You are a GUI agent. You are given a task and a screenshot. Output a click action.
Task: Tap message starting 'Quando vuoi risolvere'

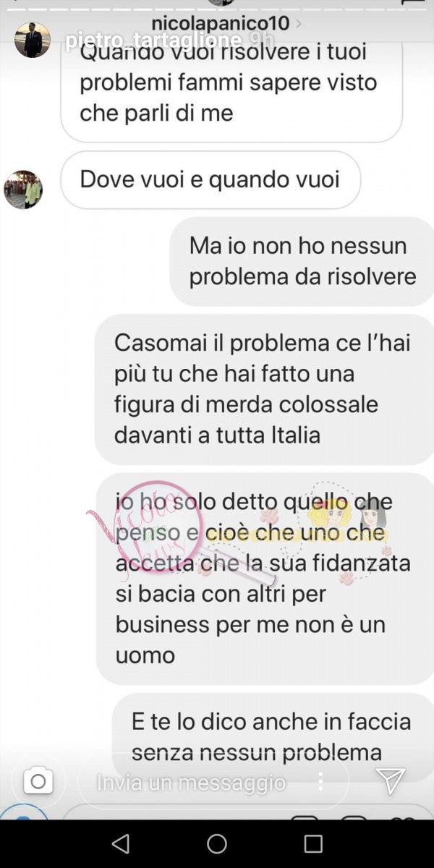(x=231, y=87)
